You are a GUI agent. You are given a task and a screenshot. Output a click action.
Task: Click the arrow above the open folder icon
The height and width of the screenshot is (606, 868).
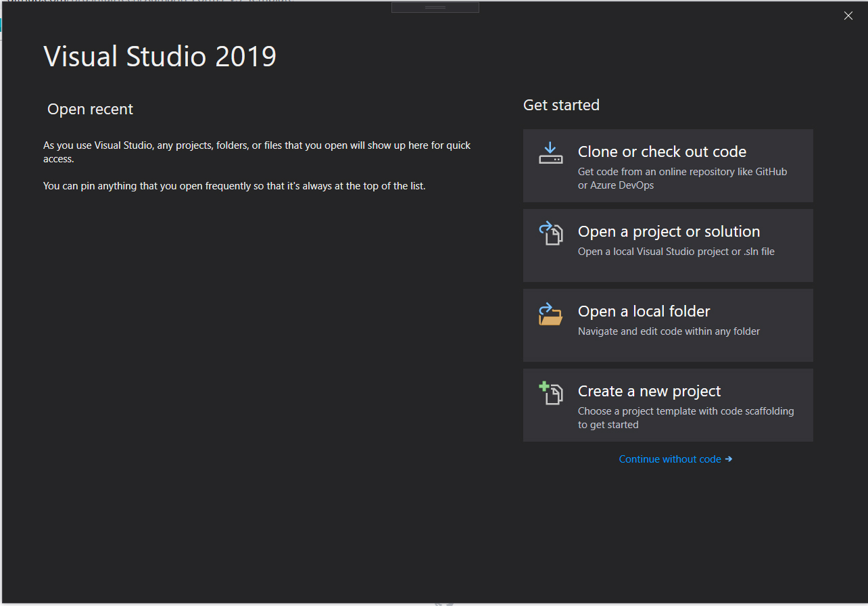tap(548, 308)
